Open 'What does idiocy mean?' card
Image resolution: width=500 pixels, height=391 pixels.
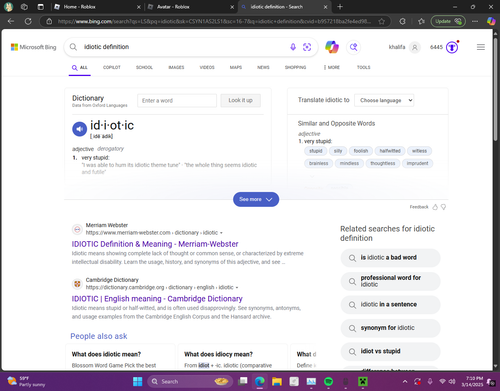[232, 357]
